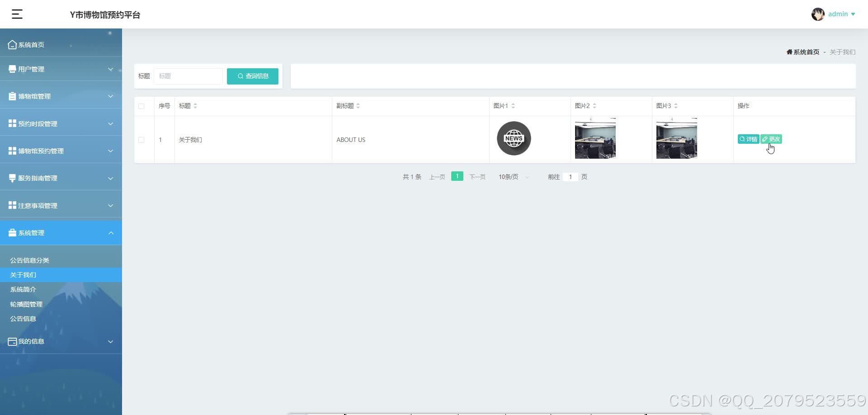Click the 上一页 pagination button

[437, 177]
